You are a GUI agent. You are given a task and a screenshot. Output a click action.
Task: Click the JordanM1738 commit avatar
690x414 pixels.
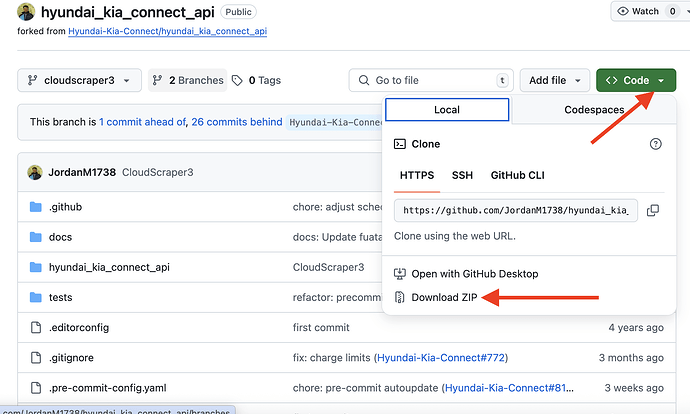point(35,172)
